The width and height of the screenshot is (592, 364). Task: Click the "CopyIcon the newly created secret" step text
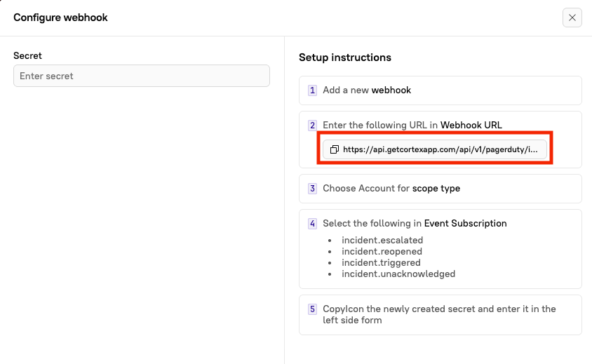pyautogui.click(x=439, y=314)
